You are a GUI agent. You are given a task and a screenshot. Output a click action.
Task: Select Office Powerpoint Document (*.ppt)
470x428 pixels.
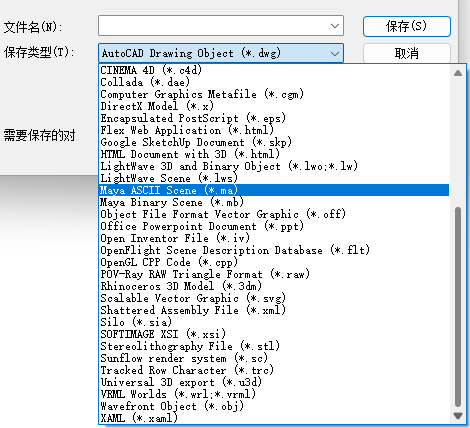(274, 226)
